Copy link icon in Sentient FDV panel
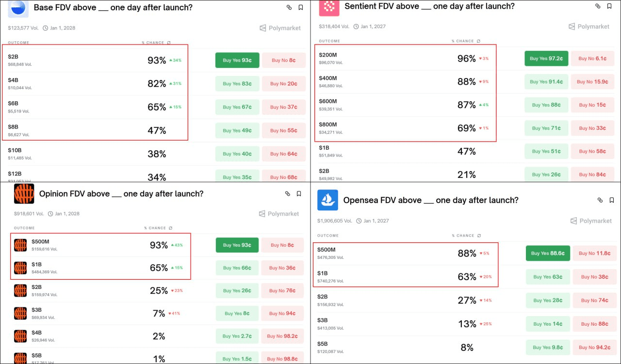The height and width of the screenshot is (364, 621). tap(598, 6)
